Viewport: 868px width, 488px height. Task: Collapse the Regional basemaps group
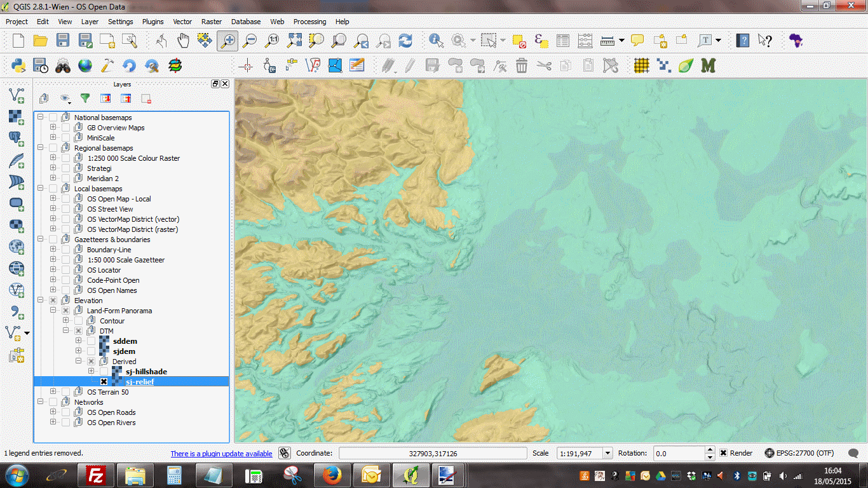[40, 148]
